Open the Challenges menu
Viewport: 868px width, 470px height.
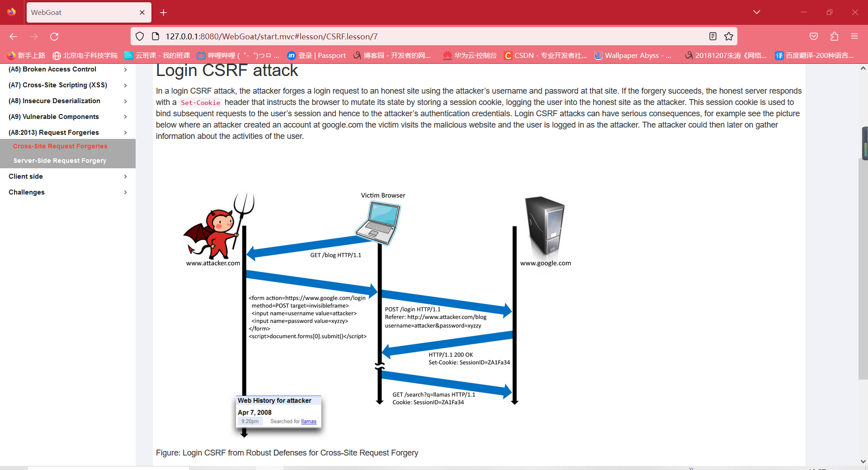click(x=68, y=192)
